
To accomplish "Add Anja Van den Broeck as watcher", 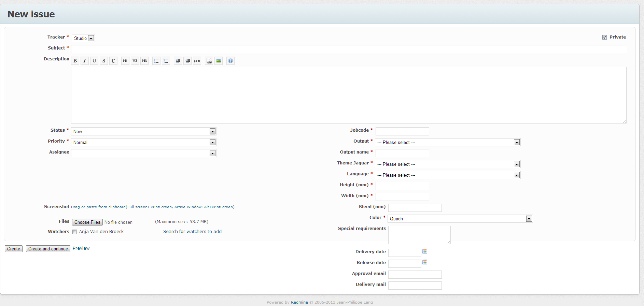I will pyautogui.click(x=75, y=232).
